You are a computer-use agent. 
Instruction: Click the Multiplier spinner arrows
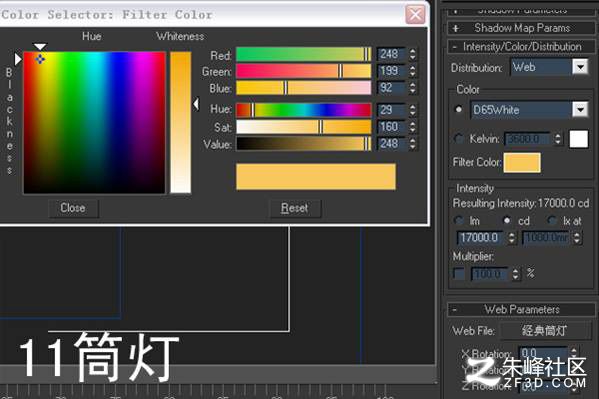point(516,274)
